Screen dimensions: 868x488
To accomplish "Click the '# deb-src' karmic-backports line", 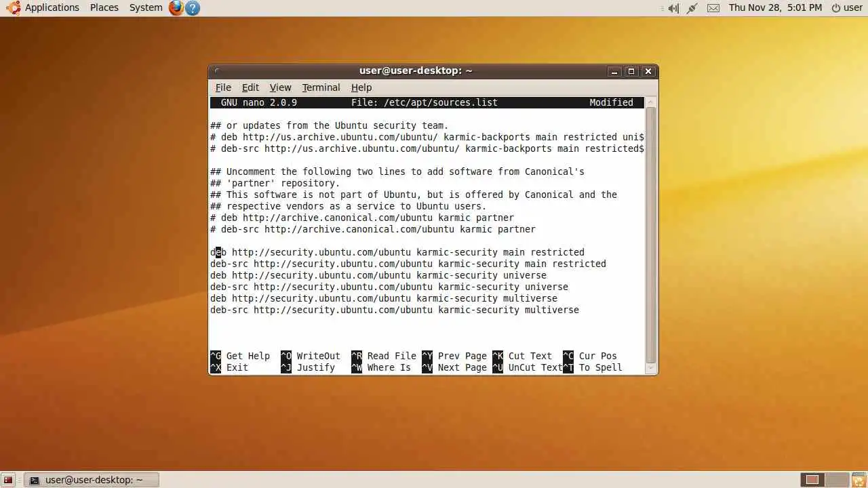I will coord(427,148).
